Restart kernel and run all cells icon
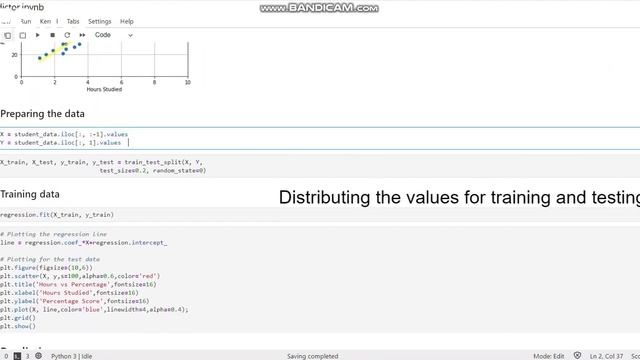 (x=82, y=35)
